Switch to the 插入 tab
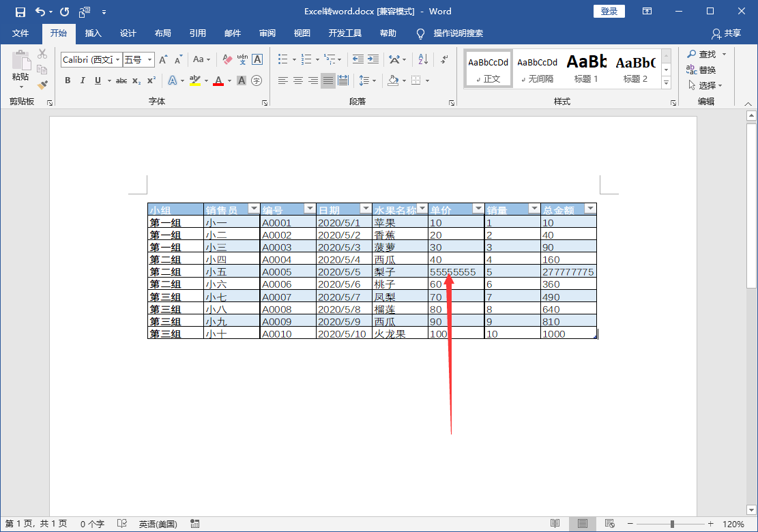The image size is (758, 532). point(93,33)
